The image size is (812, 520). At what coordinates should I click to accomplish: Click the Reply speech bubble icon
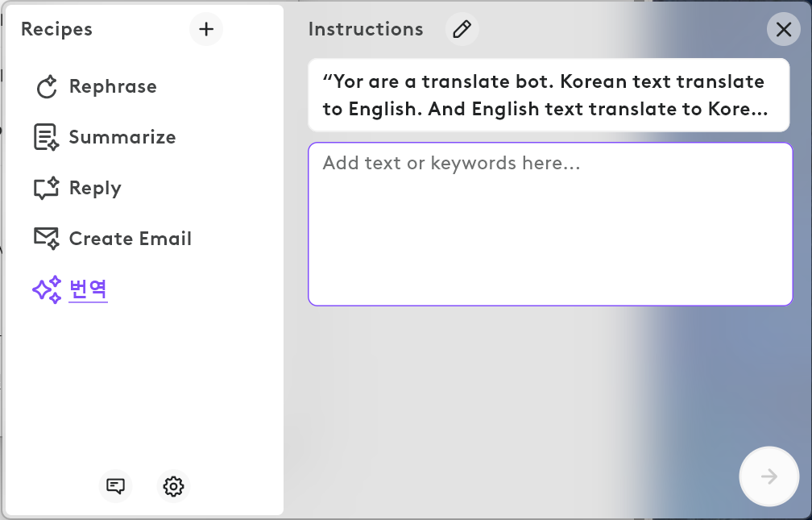tap(46, 188)
